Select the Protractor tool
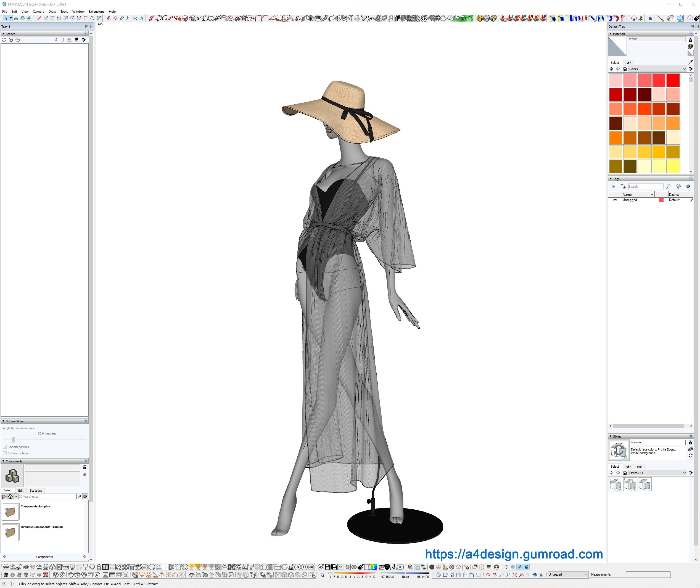 pyautogui.click(x=122, y=18)
